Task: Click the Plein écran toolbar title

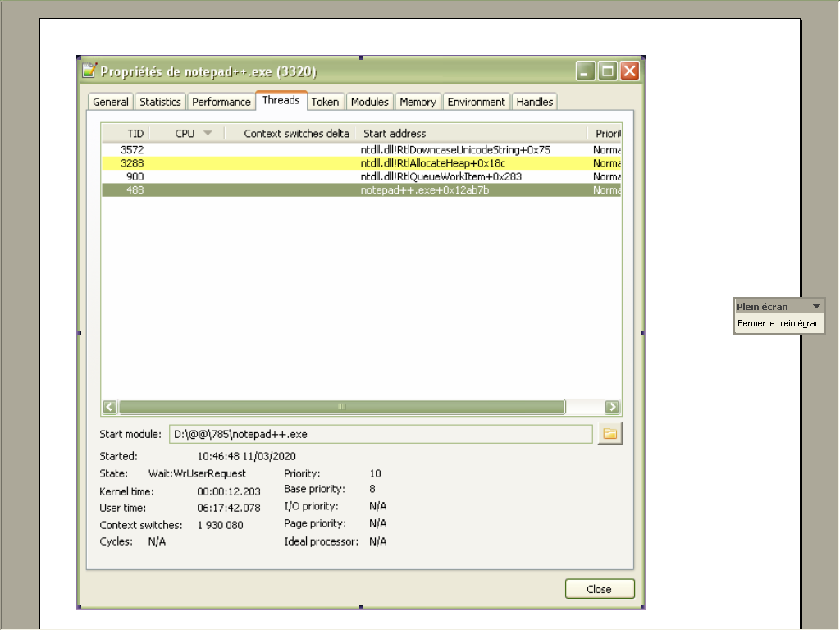Action: click(762, 307)
